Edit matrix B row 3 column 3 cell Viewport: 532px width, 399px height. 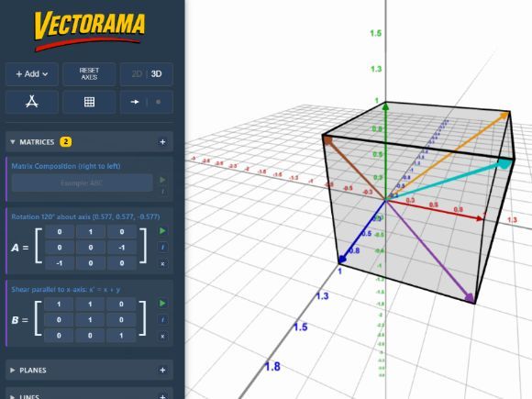[121, 336]
